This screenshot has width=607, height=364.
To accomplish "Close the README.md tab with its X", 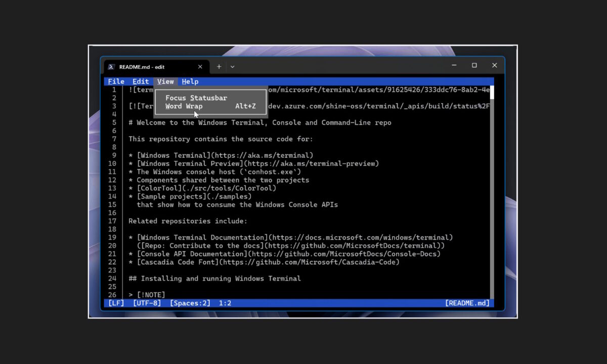I will pos(200,66).
